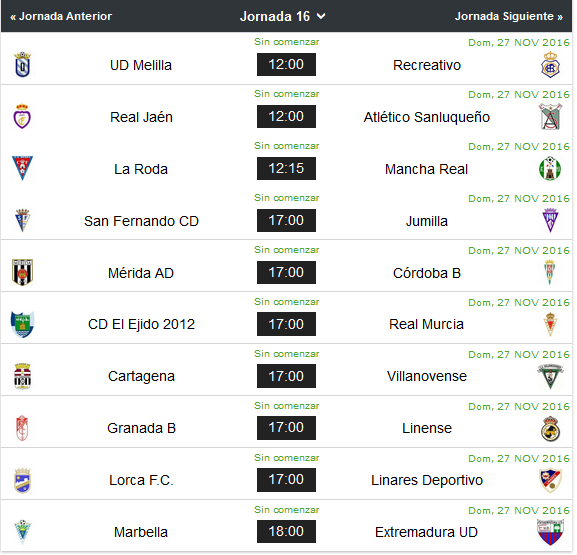Open CD El Ejido 2012 team link

coord(142,325)
